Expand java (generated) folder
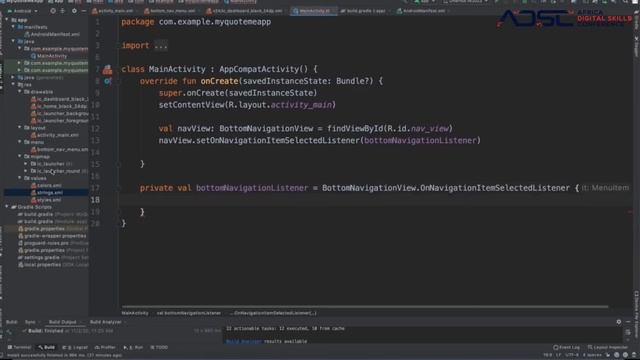Image resolution: width=640 pixels, height=360 pixels. point(13,77)
